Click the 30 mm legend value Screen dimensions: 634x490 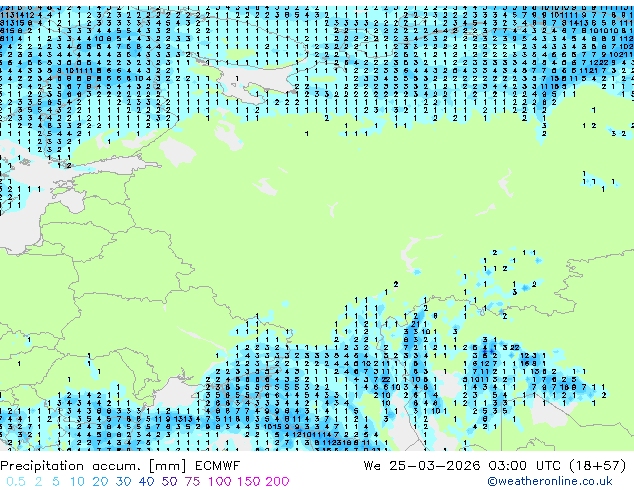coord(123,482)
